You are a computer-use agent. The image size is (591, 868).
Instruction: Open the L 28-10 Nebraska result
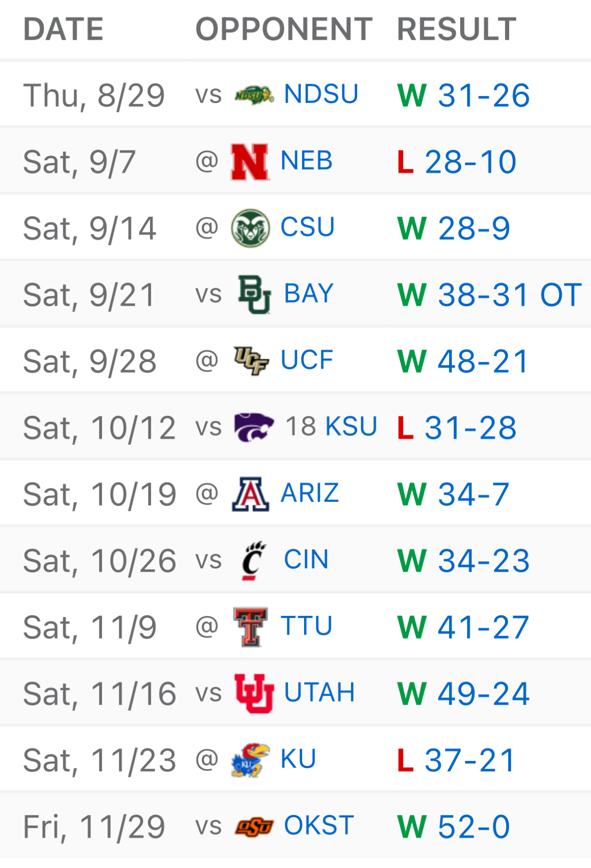[x=457, y=162]
